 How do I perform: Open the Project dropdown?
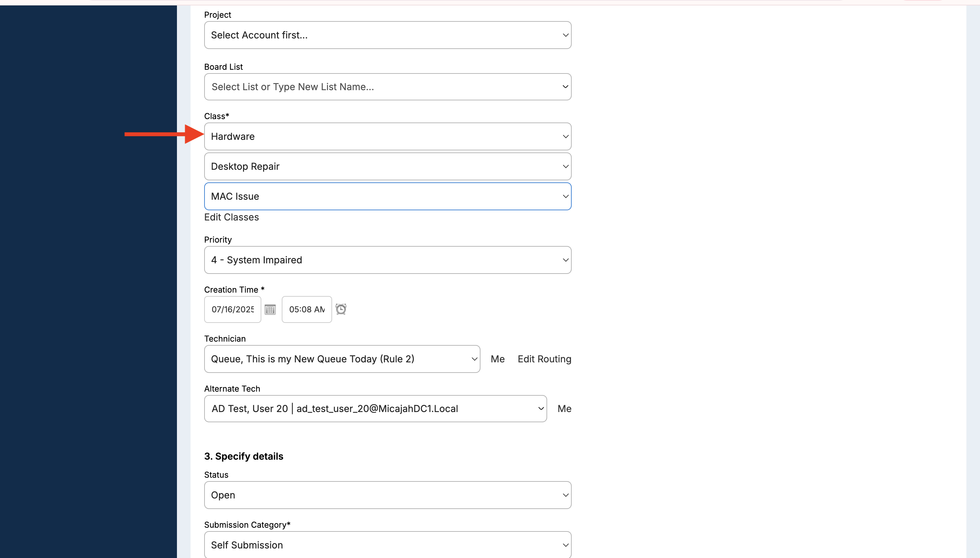[x=387, y=35]
